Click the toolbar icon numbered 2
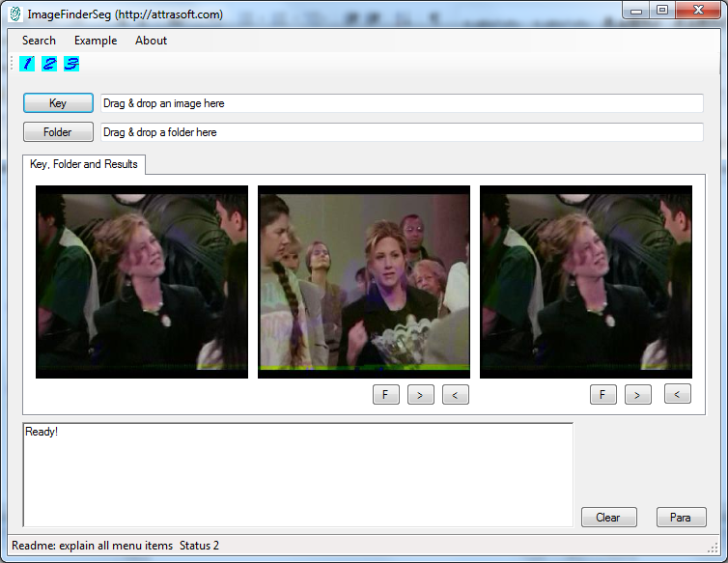Screen dimensions: 728x563 49,64
